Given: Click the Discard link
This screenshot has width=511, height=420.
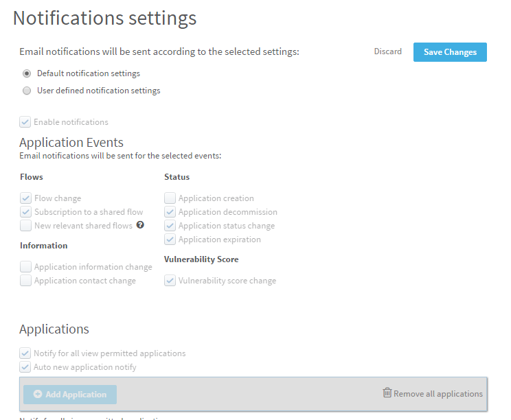Looking at the screenshot, I should [x=388, y=51].
